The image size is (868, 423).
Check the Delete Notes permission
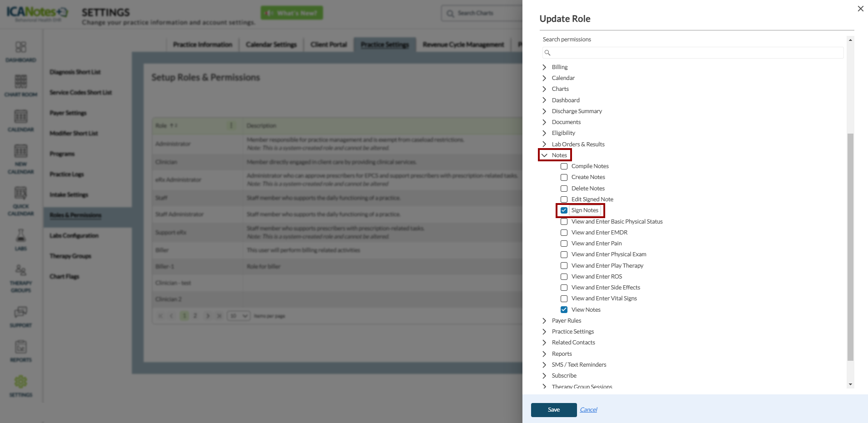(564, 189)
